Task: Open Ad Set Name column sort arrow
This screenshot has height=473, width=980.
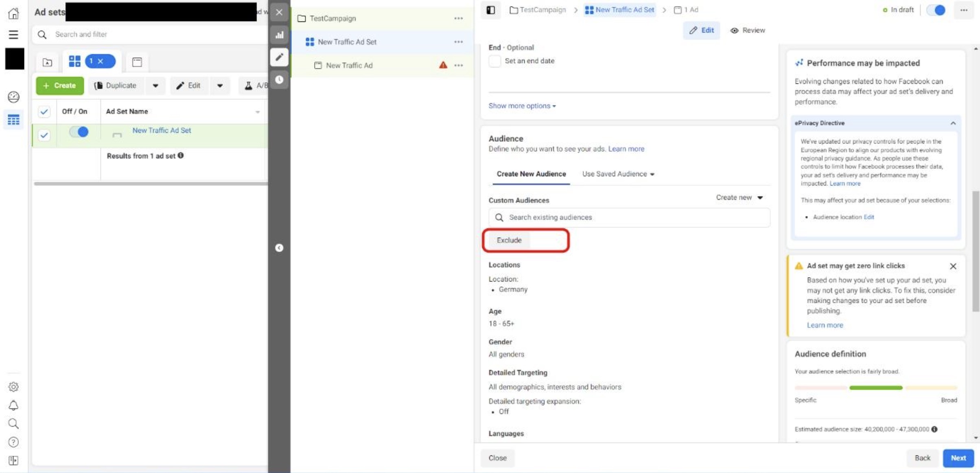Action: 257,112
